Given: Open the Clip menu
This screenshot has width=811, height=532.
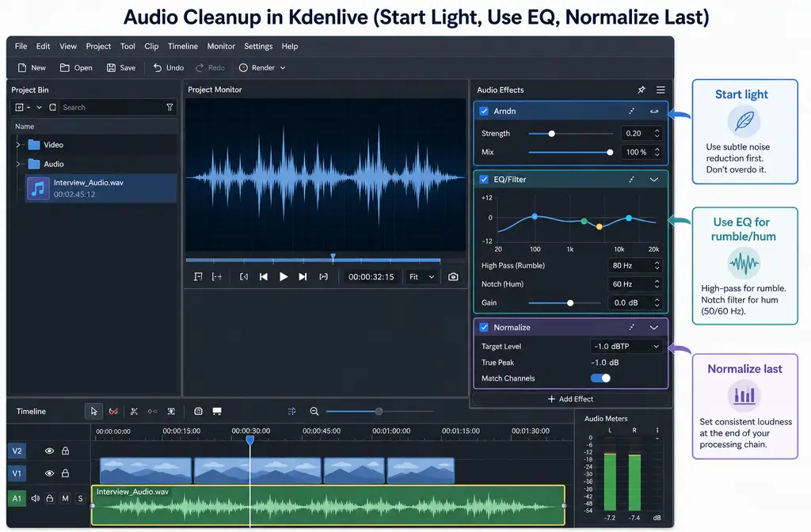Looking at the screenshot, I should click(151, 46).
